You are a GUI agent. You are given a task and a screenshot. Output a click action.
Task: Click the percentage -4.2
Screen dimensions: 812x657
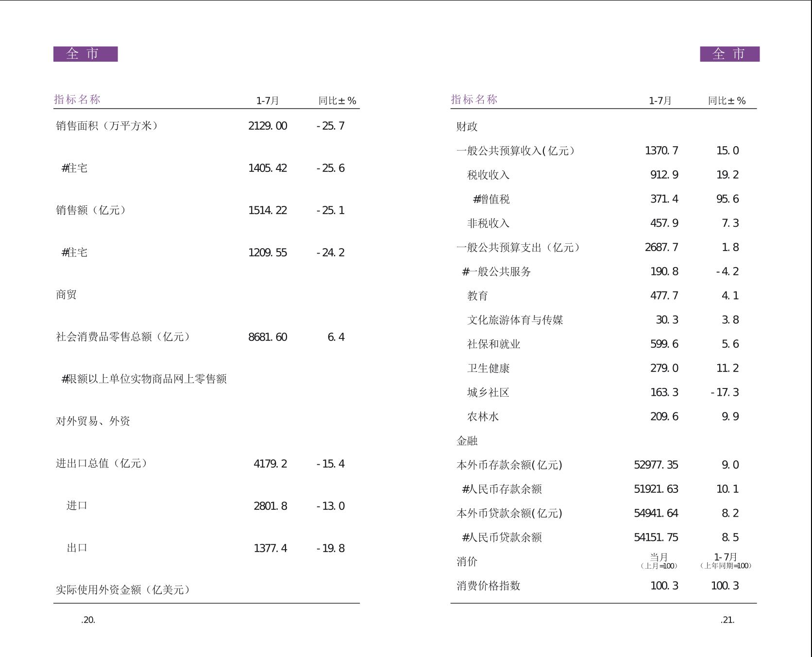[x=727, y=272]
